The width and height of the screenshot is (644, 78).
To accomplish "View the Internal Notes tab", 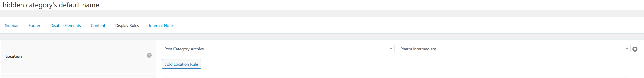I will [162, 26].
